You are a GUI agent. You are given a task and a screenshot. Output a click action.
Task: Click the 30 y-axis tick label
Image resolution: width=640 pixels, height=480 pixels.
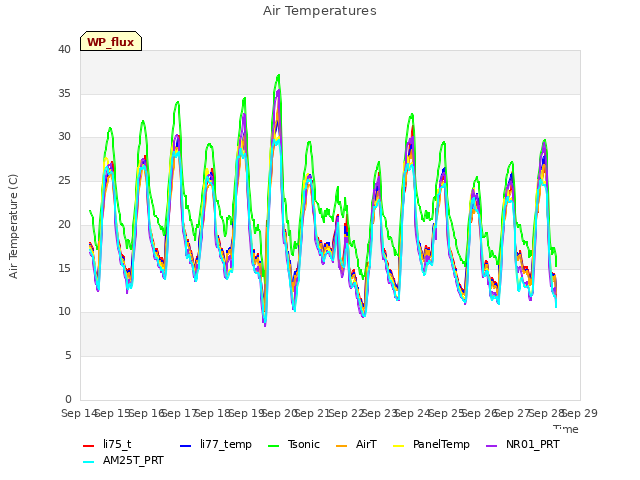pyautogui.click(x=64, y=137)
